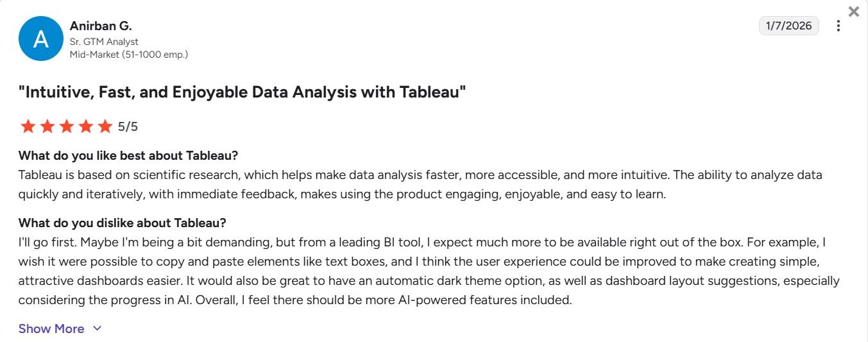Click the chevron beside Show More
Viewport: 868px width, 342px height.
pos(97,329)
